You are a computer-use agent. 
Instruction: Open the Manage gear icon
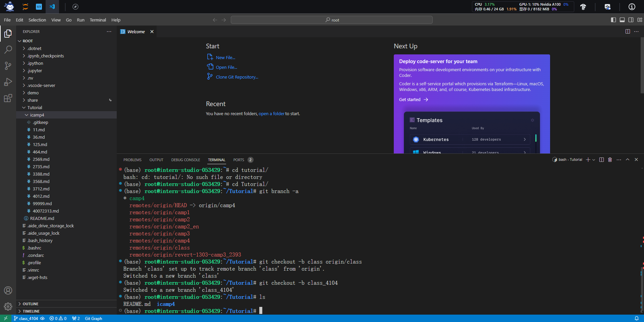8,306
